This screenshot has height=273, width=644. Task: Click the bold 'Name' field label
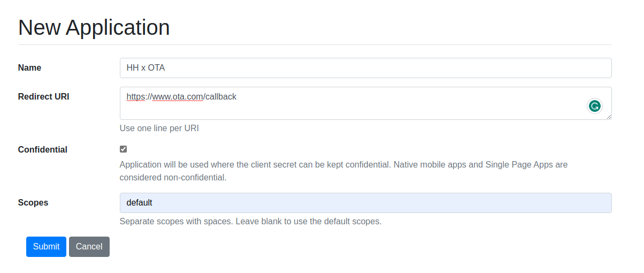pyautogui.click(x=29, y=68)
